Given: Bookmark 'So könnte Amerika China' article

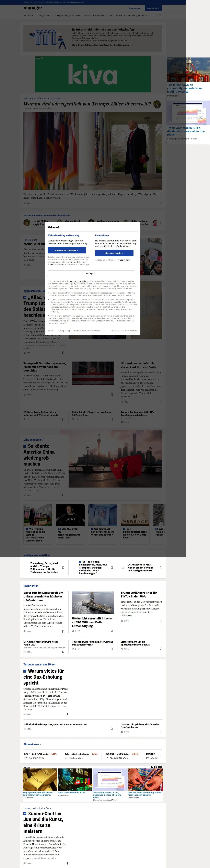Looking at the screenshot, I should coord(63,495).
